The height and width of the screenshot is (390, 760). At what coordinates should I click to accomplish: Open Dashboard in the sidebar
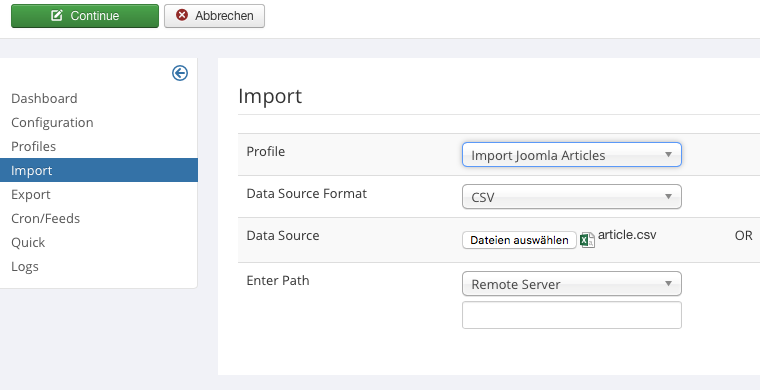coord(44,98)
